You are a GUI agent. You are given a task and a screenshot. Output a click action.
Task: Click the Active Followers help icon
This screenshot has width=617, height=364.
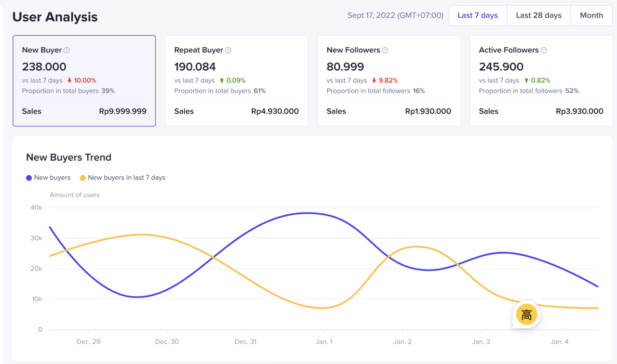pyautogui.click(x=544, y=50)
